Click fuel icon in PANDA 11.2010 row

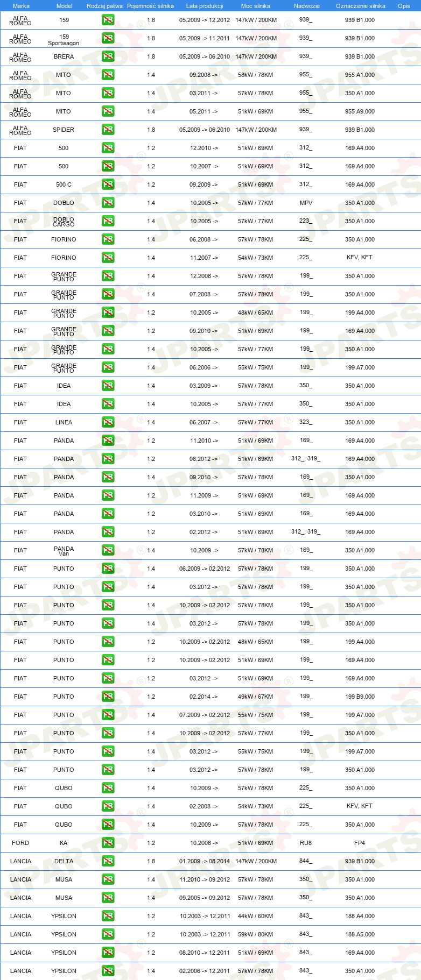pyautogui.click(x=108, y=441)
